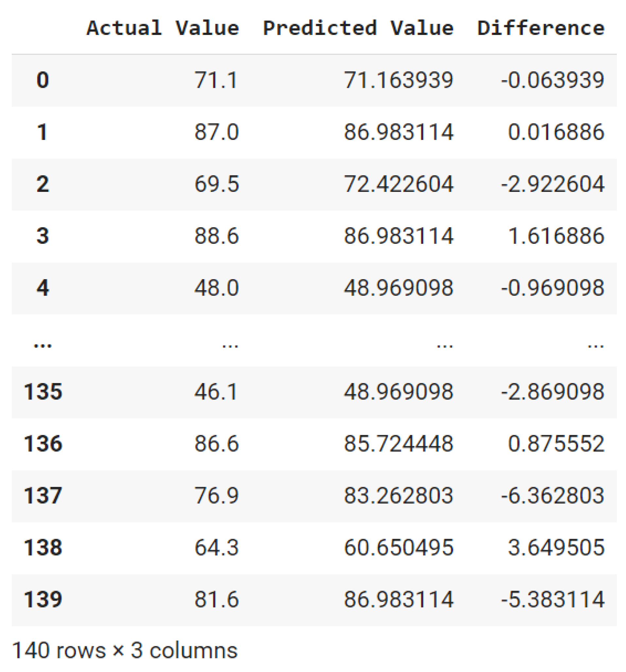Click the Actual Value cell 88.6

tap(217, 236)
